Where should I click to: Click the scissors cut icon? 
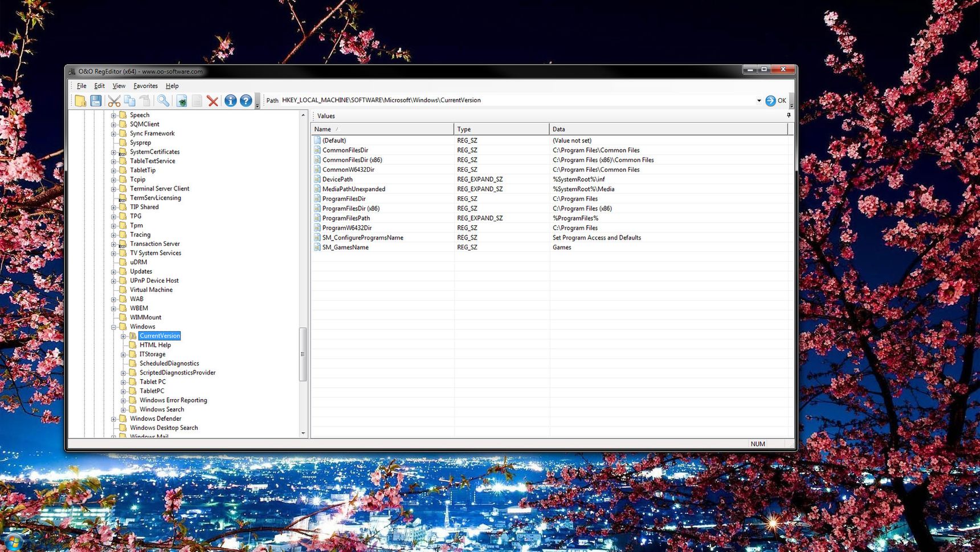(x=114, y=101)
